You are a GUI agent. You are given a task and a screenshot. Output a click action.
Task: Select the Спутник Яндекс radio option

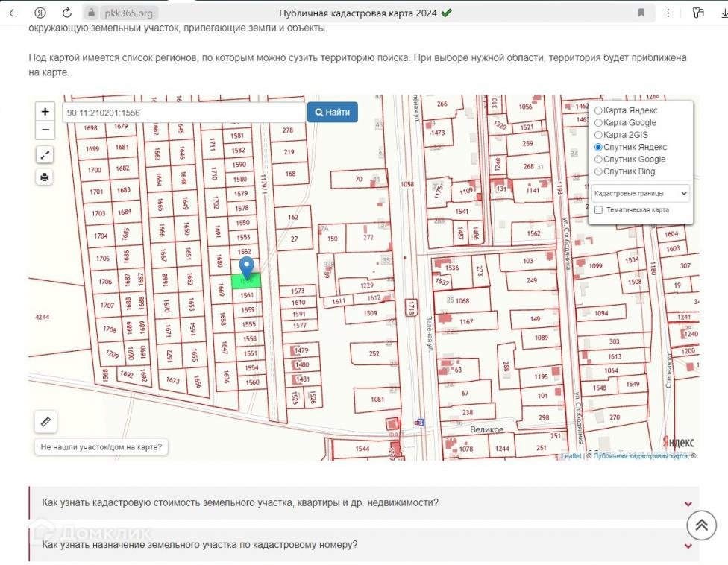[x=598, y=147]
